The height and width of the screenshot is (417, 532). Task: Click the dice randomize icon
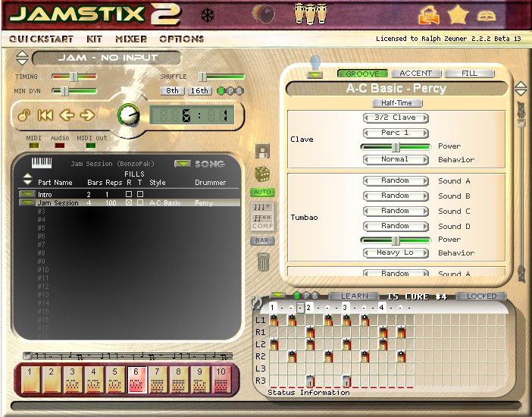coord(262,174)
